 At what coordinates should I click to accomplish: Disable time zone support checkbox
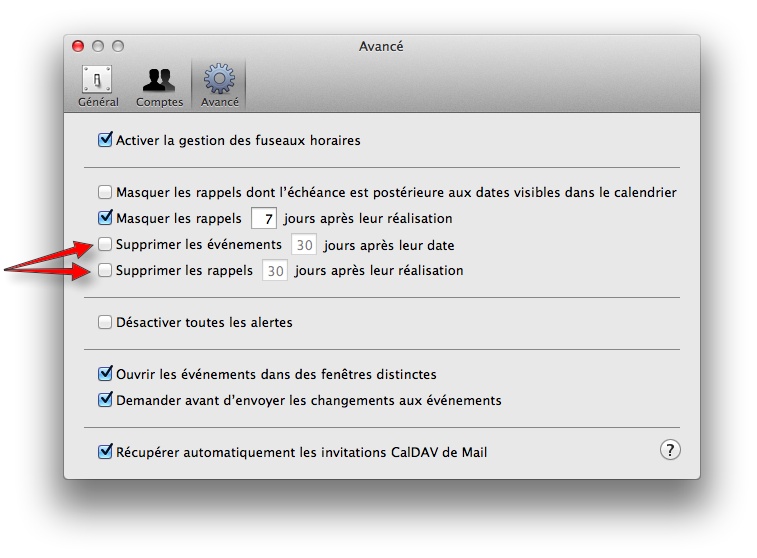[105, 141]
